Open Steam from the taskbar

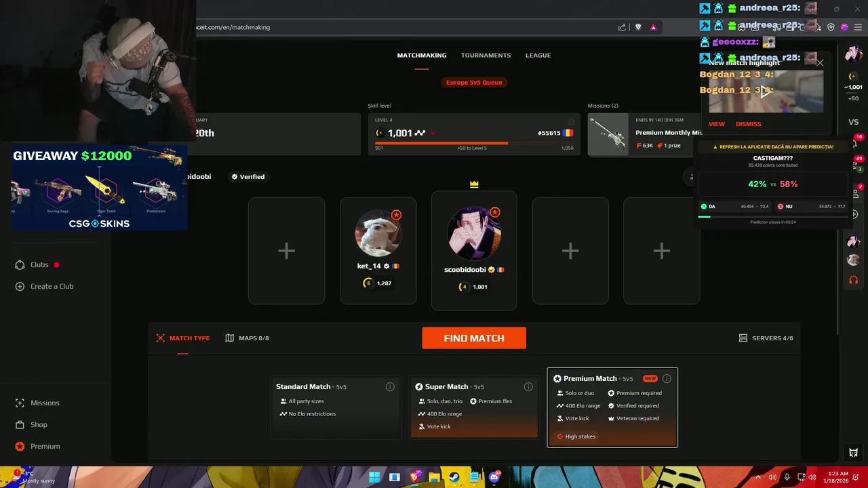pos(454,477)
